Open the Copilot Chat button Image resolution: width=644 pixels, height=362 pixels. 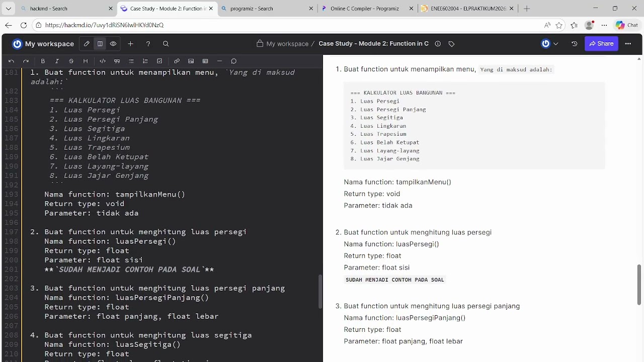point(627,25)
